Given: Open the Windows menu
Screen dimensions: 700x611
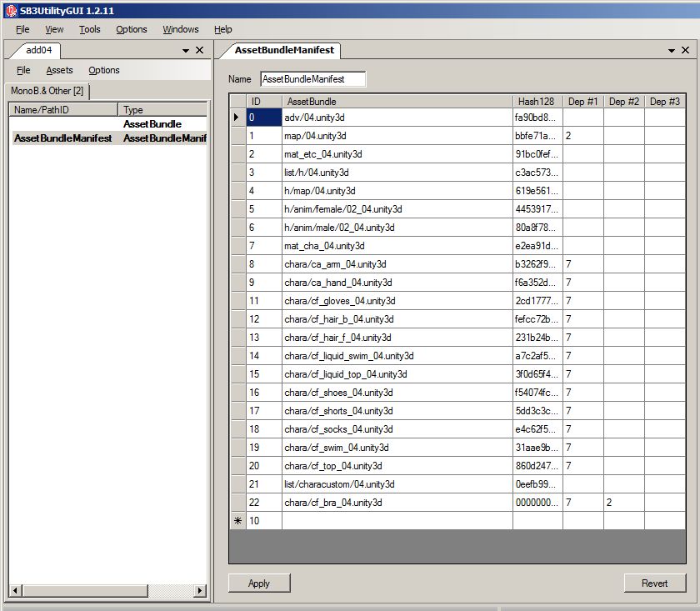Looking at the screenshot, I should (181, 29).
